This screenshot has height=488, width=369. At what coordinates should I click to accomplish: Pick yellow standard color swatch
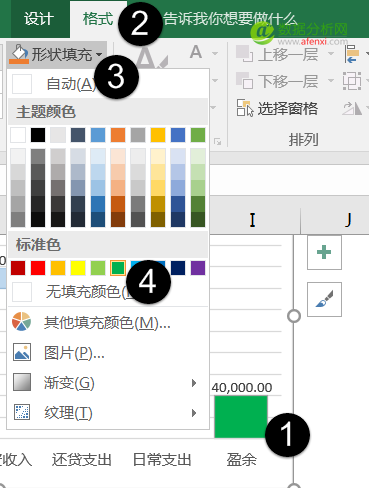[78, 268]
